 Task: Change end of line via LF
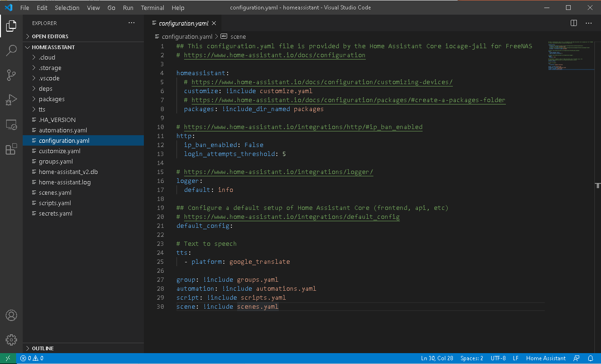[x=516, y=358]
